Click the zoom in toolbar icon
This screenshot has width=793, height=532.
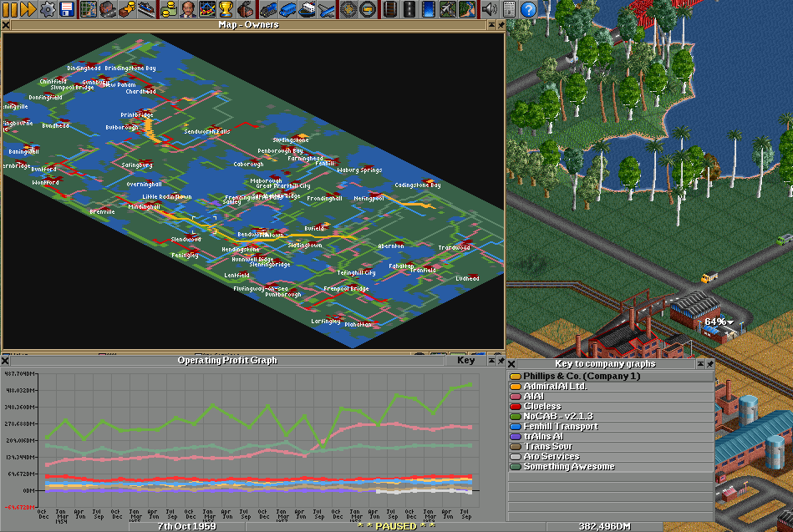point(348,9)
